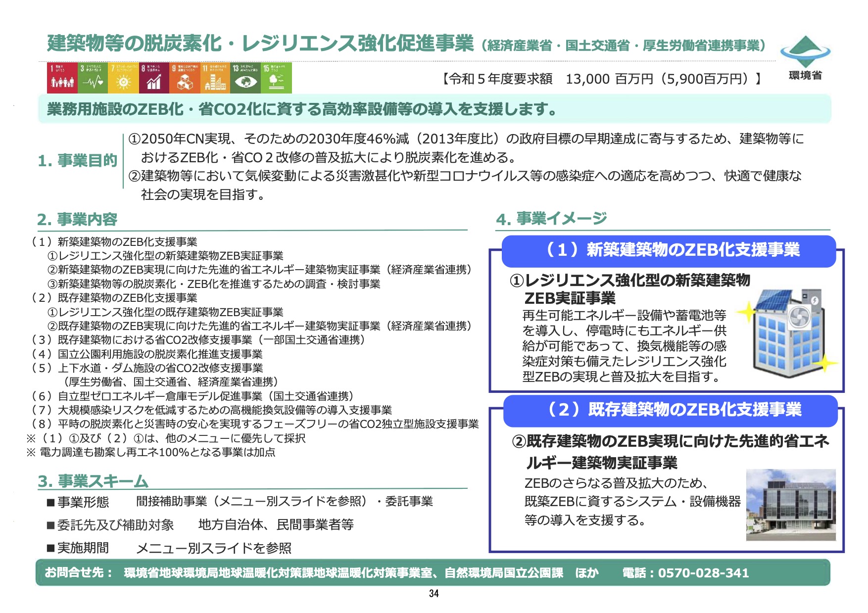The image size is (868, 613).
Task: Select the SDG 13 eye climate icon
Action: pyautogui.click(x=245, y=78)
